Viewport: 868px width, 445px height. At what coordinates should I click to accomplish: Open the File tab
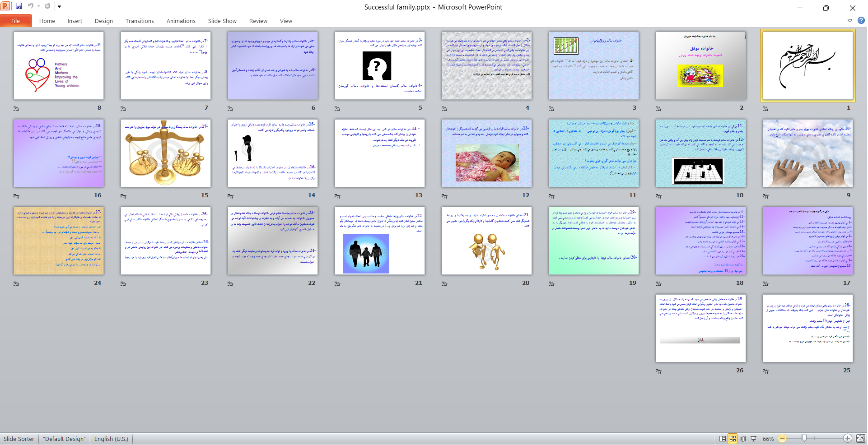click(x=16, y=21)
